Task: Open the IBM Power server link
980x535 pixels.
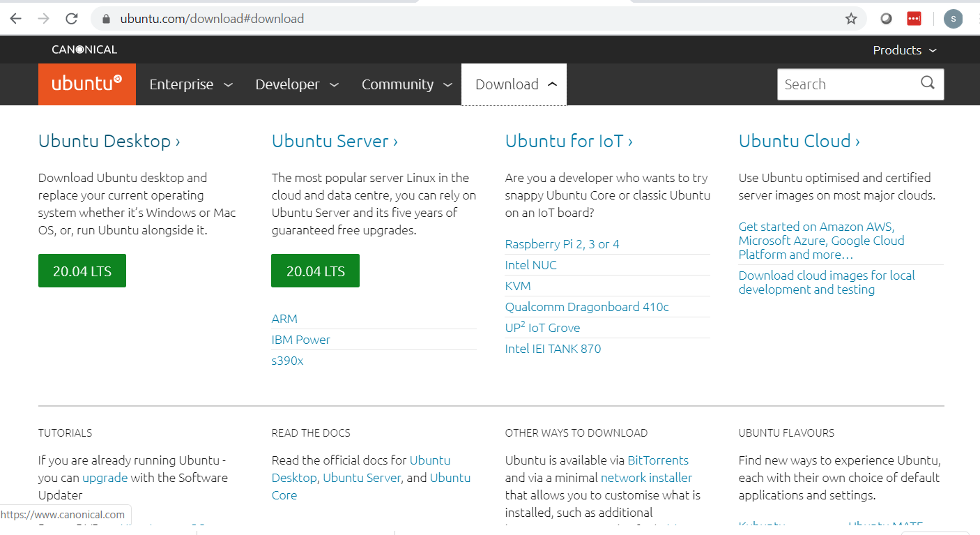Action: [300, 340]
